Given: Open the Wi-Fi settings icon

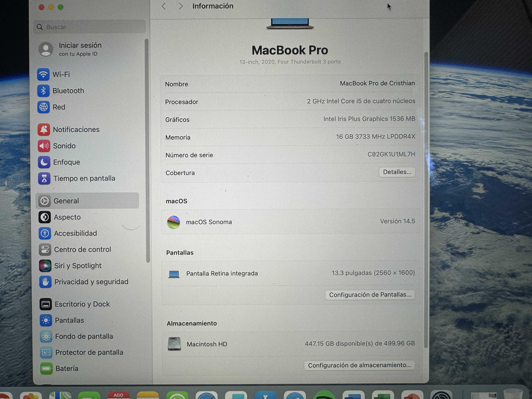Looking at the screenshot, I should (x=43, y=74).
